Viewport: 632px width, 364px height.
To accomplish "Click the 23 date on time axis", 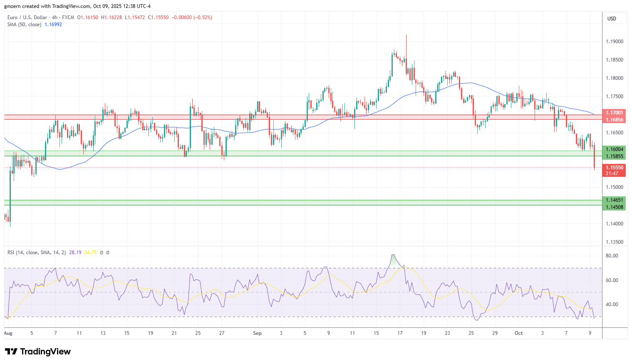I will (x=447, y=333).
